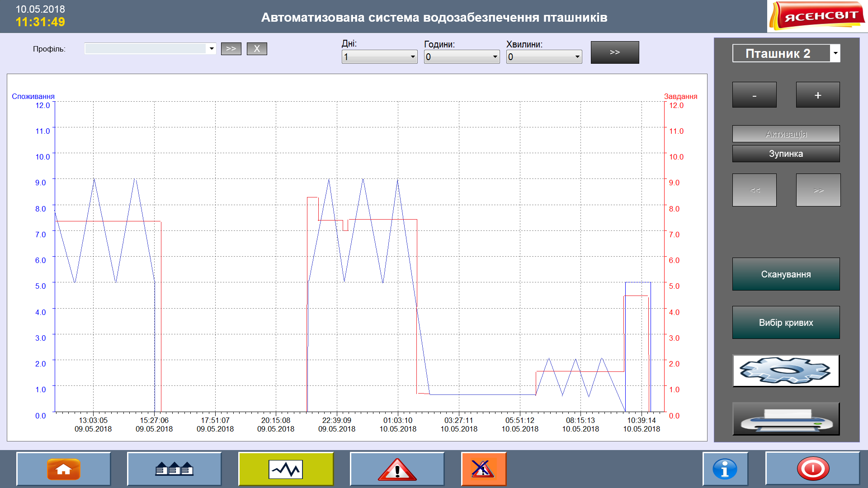Open the Хвилини dropdown list
The image size is (868, 488).
[577, 57]
